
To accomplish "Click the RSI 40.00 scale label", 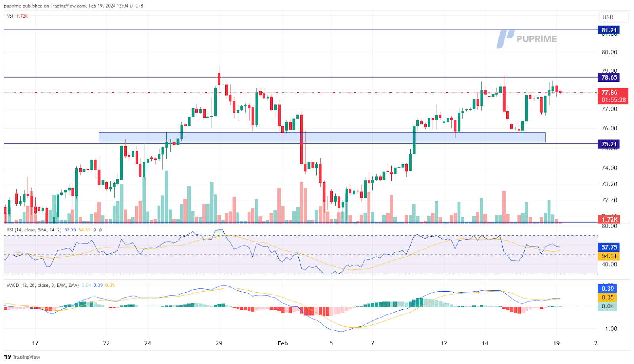I will point(609,264).
